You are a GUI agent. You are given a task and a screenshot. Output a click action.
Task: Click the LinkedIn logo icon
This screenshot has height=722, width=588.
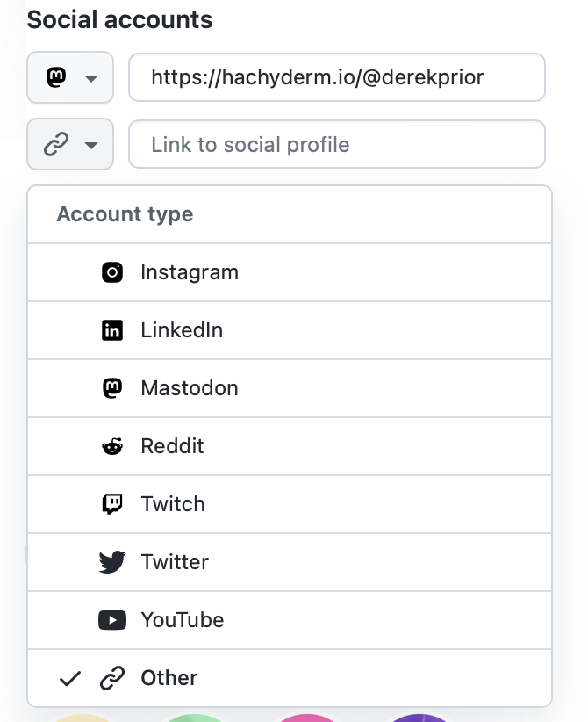click(112, 330)
